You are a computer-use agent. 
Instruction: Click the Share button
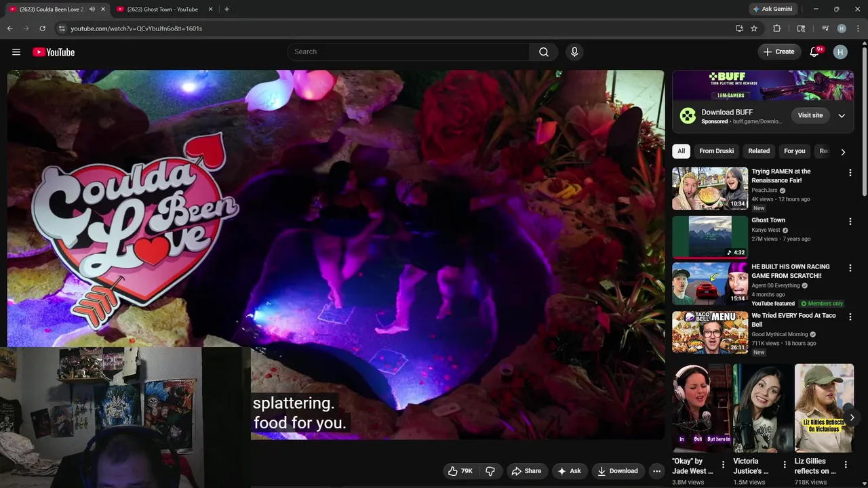point(526,471)
